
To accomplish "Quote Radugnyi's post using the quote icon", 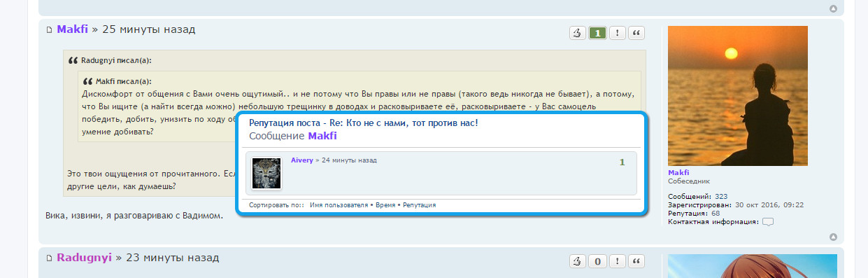I will [636, 262].
